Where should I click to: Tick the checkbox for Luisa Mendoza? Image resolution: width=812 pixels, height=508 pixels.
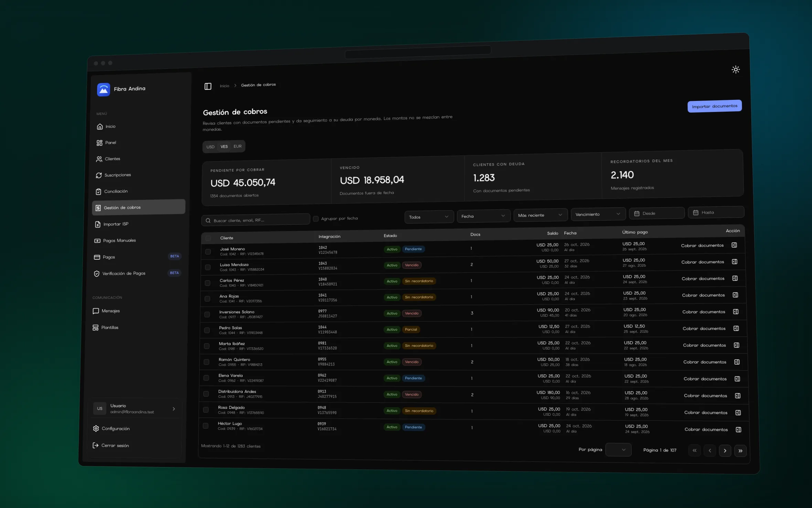[x=208, y=267]
